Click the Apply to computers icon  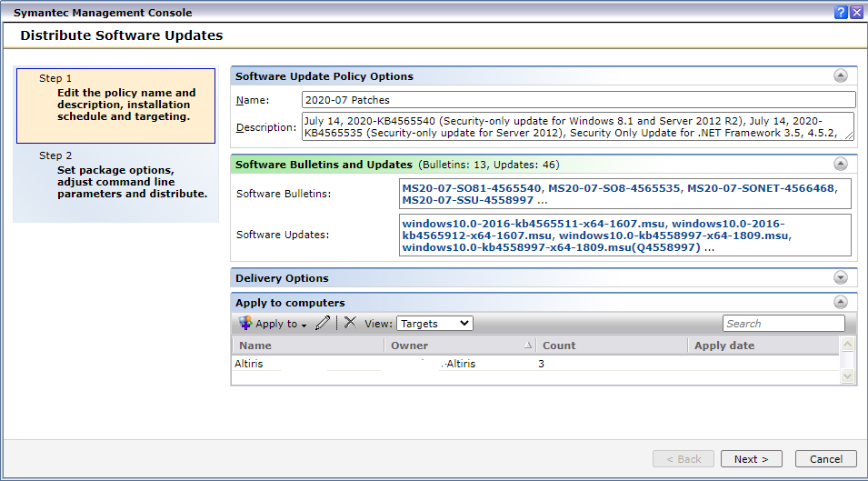coord(245,323)
